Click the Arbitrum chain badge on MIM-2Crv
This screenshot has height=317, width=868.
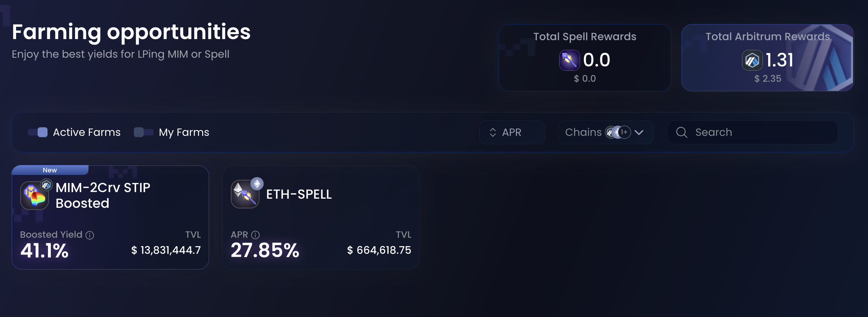pyautogui.click(x=46, y=185)
